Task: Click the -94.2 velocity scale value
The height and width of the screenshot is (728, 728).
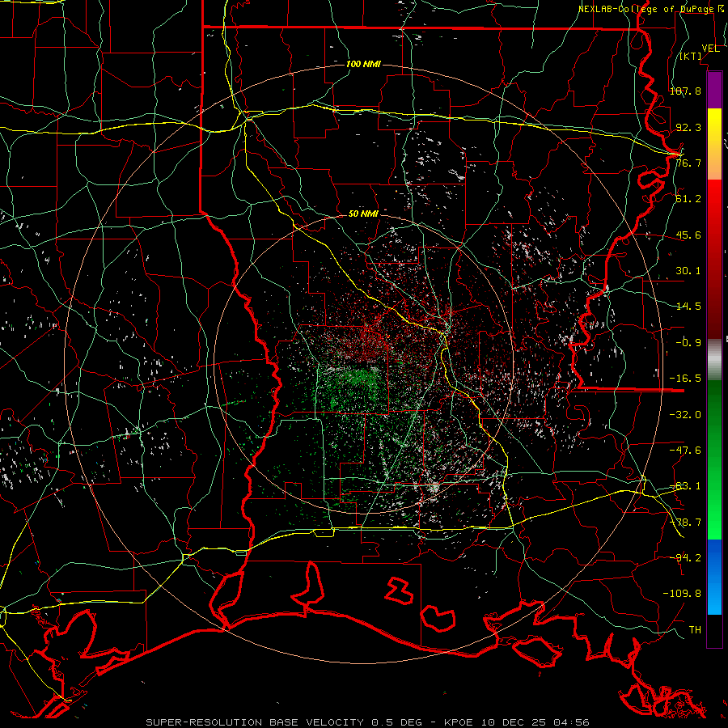Action: [x=685, y=557]
